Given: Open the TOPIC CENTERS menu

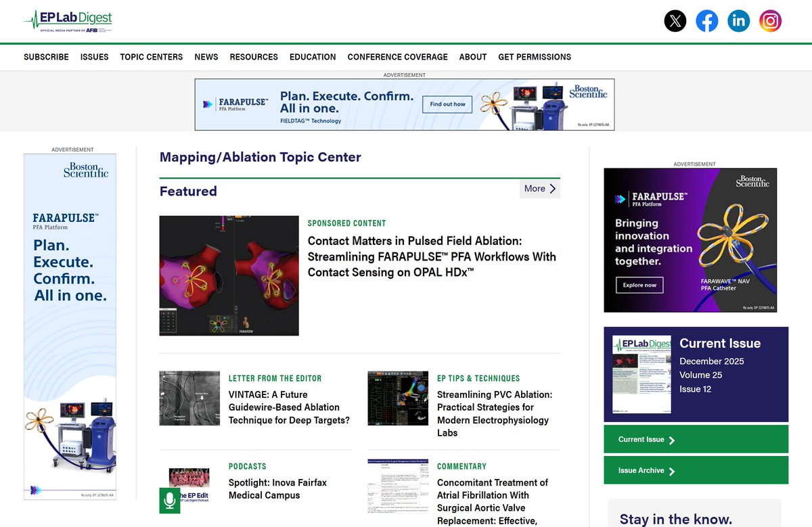Looking at the screenshot, I should coord(152,57).
